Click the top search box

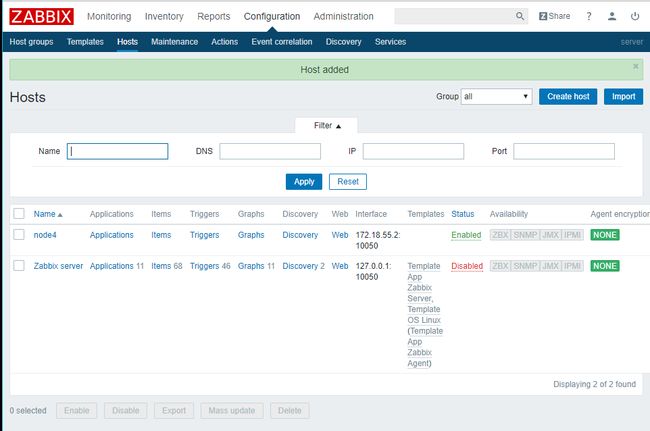454,16
